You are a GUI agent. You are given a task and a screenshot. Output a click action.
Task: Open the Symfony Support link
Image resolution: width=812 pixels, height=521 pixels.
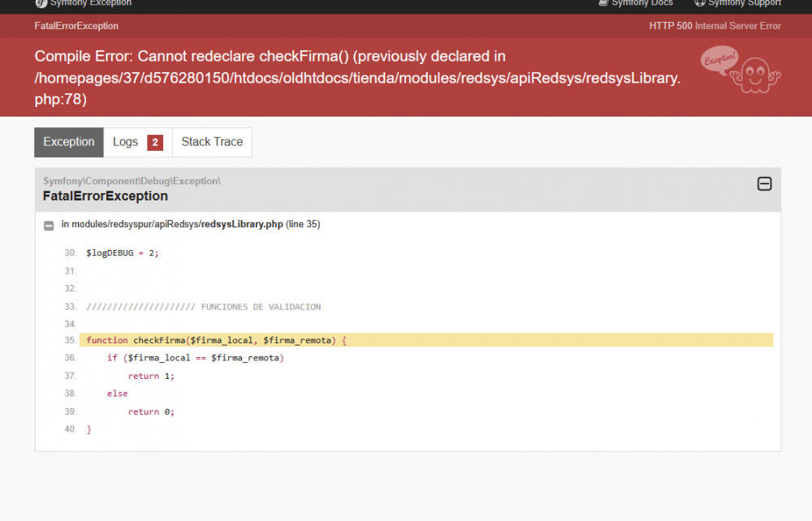pos(738,3)
